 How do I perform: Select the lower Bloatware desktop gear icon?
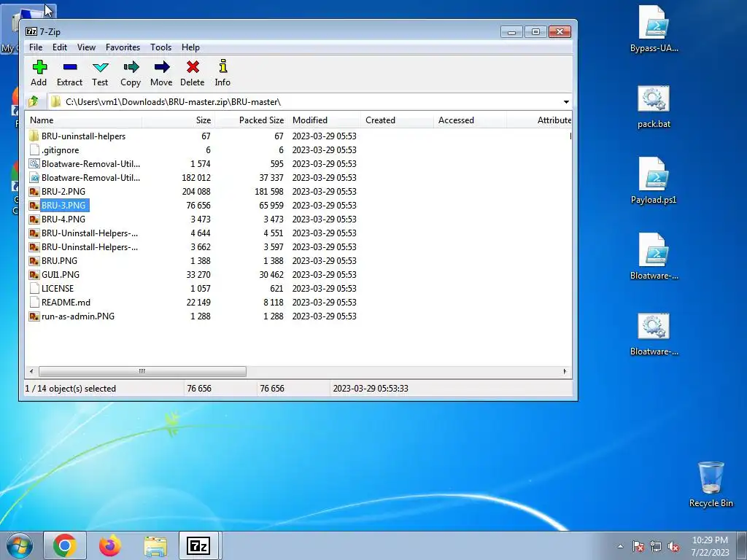pyautogui.click(x=654, y=326)
